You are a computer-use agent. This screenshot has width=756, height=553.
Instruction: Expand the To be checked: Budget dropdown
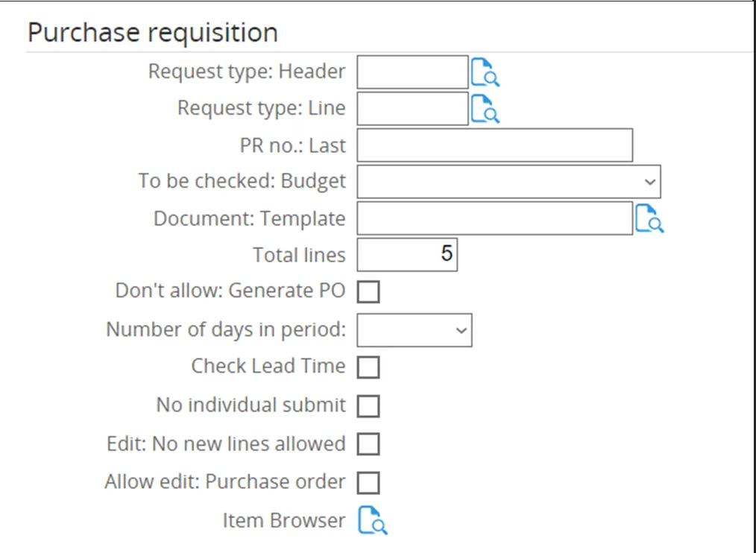[x=508, y=182]
